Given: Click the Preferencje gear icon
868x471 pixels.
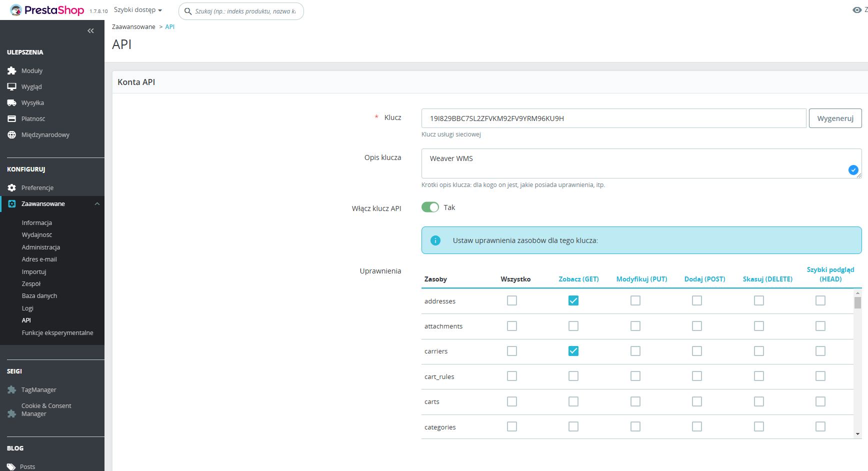Looking at the screenshot, I should tap(11, 187).
